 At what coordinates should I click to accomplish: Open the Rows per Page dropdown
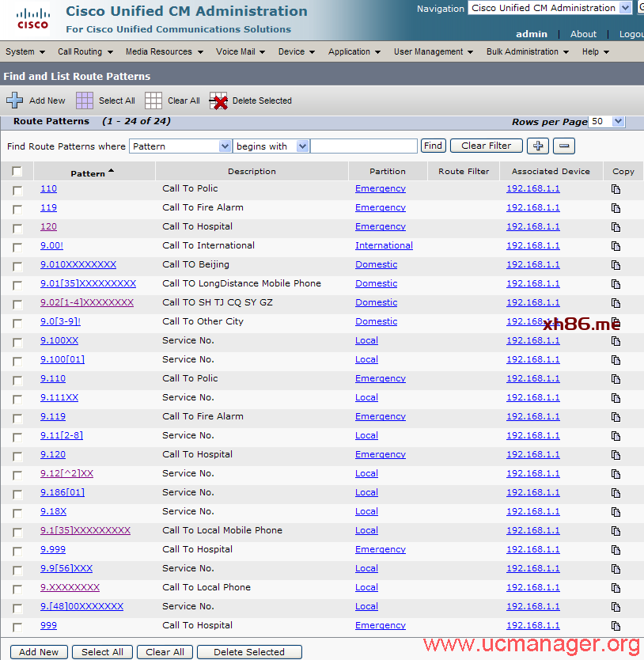[618, 122]
